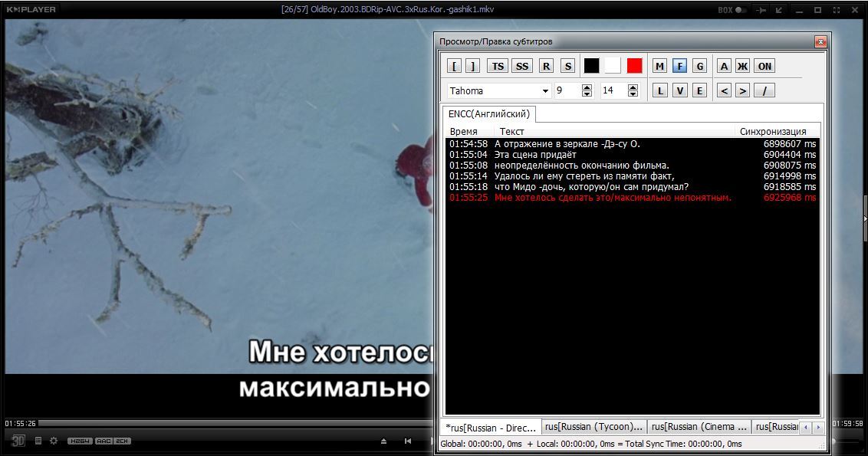Decrease the value 14 stepper
Screen dimensions: 868x456
pyautogui.click(x=633, y=94)
